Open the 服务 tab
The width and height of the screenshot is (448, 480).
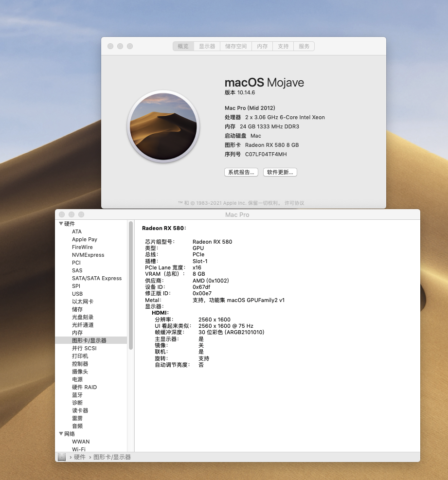pyautogui.click(x=304, y=46)
